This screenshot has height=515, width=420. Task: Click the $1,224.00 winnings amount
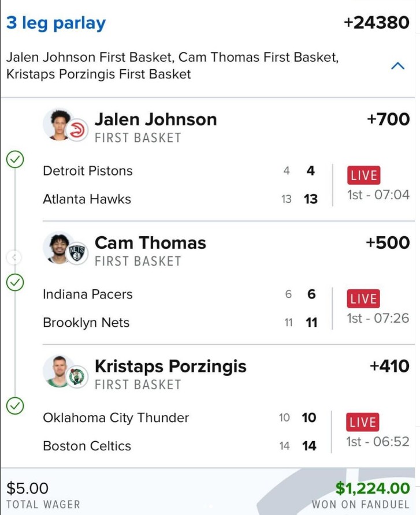[x=372, y=488]
